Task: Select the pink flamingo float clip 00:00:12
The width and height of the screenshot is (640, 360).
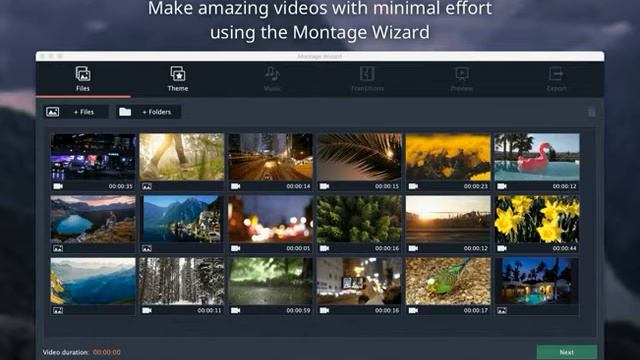Action: click(x=537, y=157)
